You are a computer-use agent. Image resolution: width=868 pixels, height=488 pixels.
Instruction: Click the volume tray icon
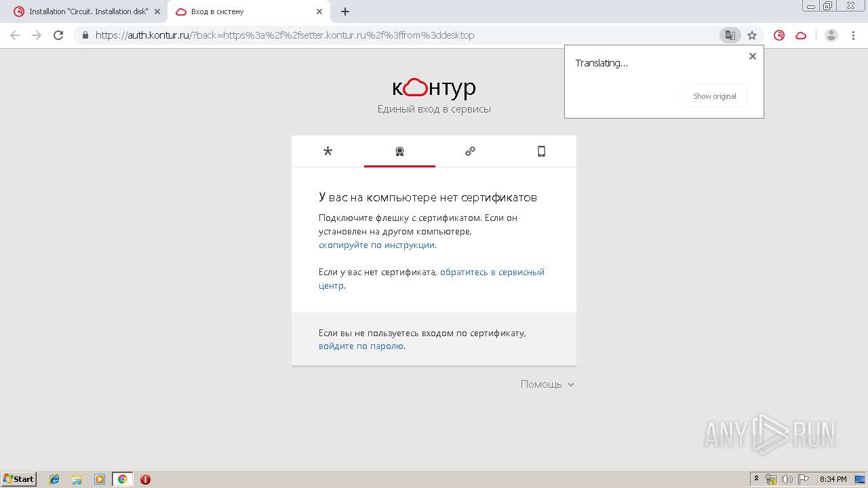tap(787, 479)
